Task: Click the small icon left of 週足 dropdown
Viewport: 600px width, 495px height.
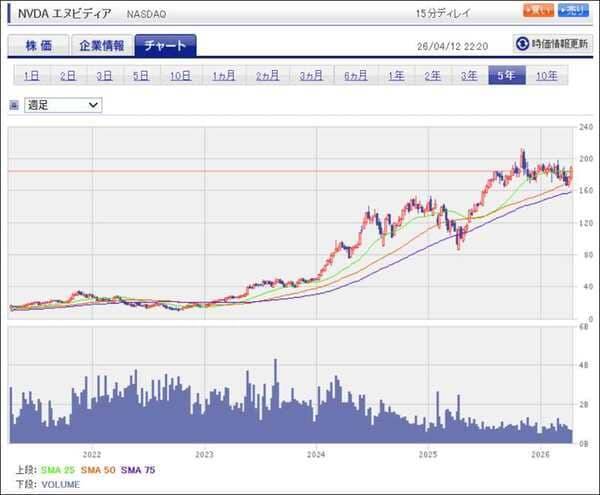Action: [14, 104]
